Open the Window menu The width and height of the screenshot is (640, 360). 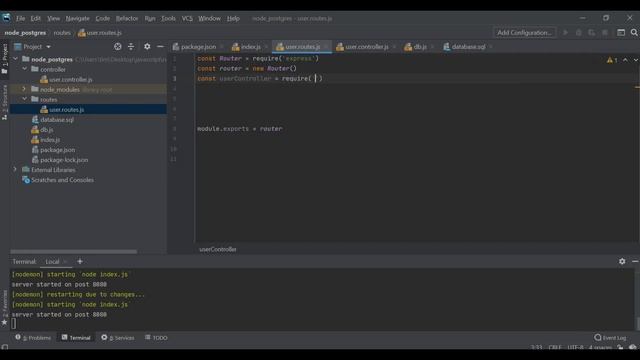pyautogui.click(x=209, y=18)
